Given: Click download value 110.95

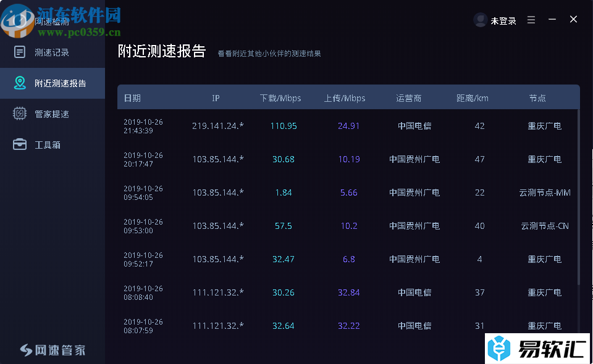Looking at the screenshot, I should click(284, 126).
